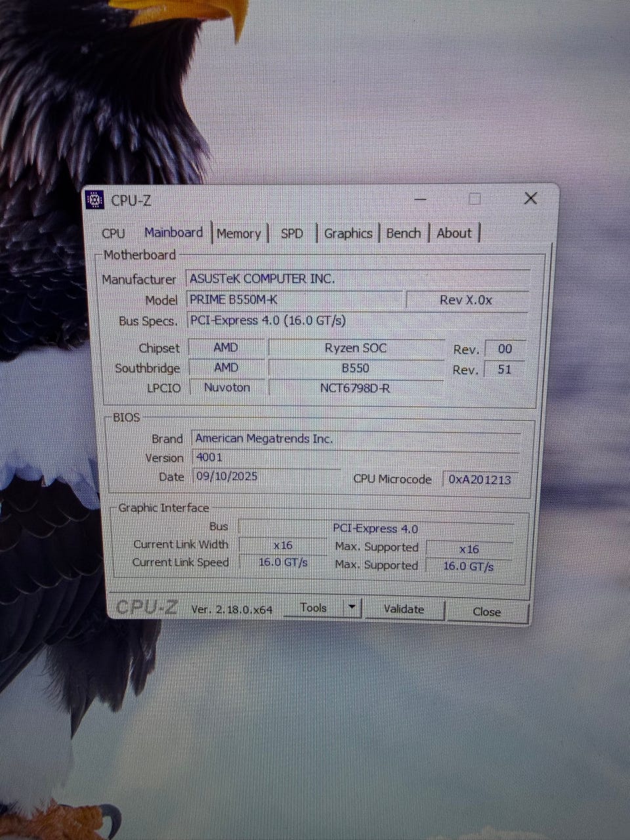
Task: Click the chipset revision 00 field
Action: 505,348
